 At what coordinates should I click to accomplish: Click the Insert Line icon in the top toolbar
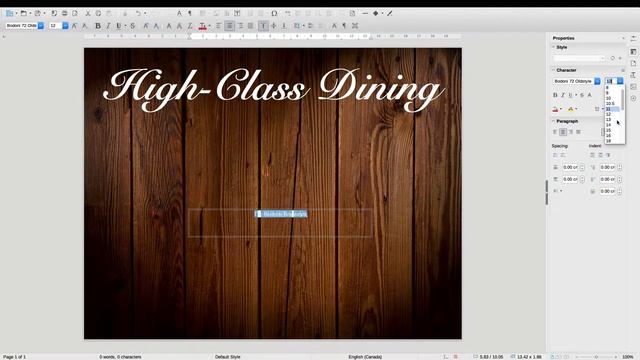(365, 13)
